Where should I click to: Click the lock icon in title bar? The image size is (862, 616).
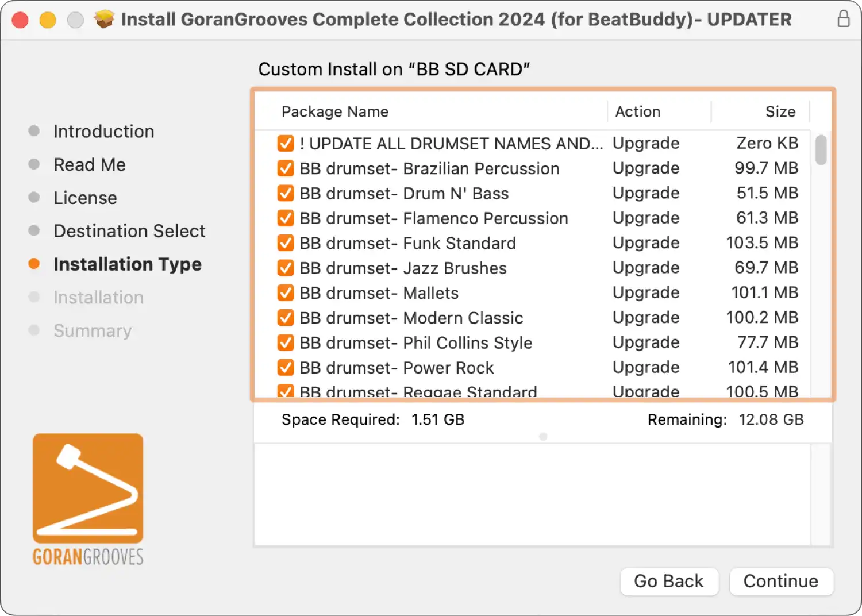click(x=843, y=18)
